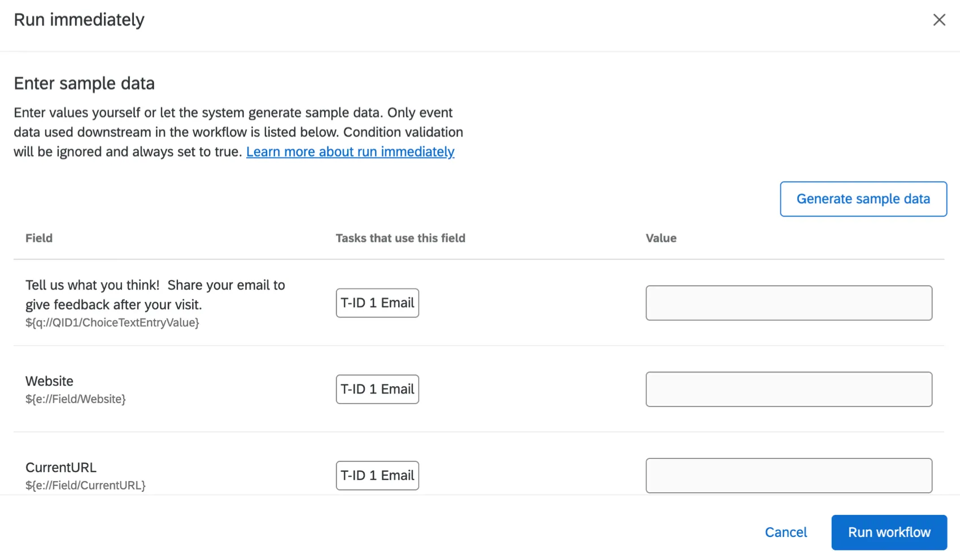Click the Value column header

[x=661, y=238]
